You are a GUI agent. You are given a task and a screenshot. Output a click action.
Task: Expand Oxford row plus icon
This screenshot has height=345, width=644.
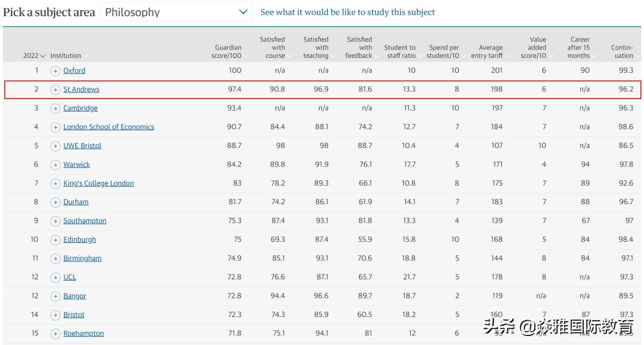(x=55, y=70)
